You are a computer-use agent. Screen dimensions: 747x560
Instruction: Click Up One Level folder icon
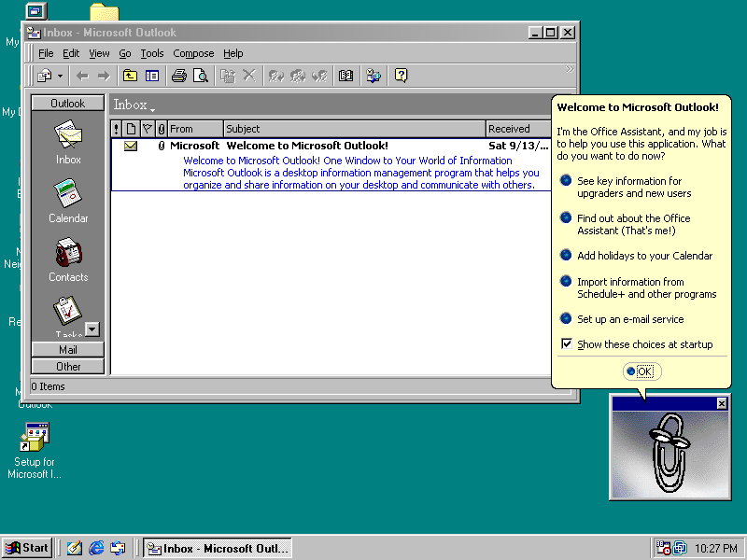coord(130,76)
